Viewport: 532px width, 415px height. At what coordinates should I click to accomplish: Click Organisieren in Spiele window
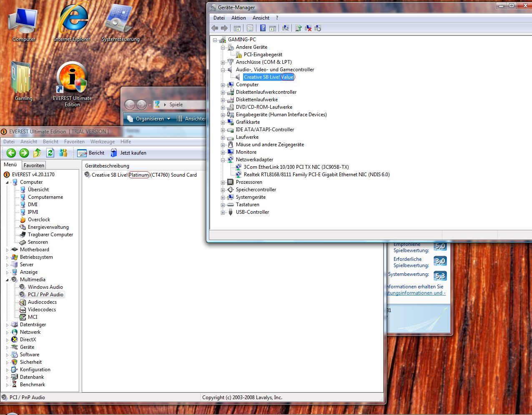click(x=149, y=119)
